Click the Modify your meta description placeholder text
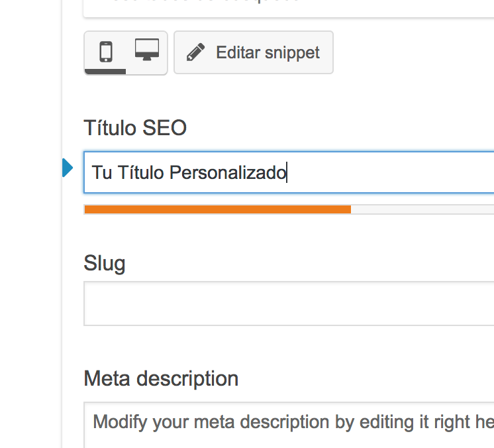Viewport: 494px width, 448px height. [293, 422]
